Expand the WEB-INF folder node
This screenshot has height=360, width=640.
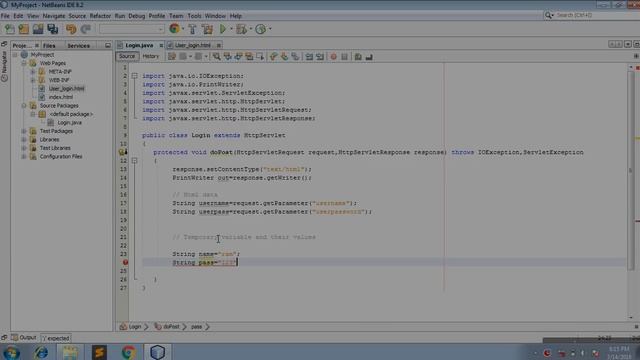pyautogui.click(x=33, y=80)
